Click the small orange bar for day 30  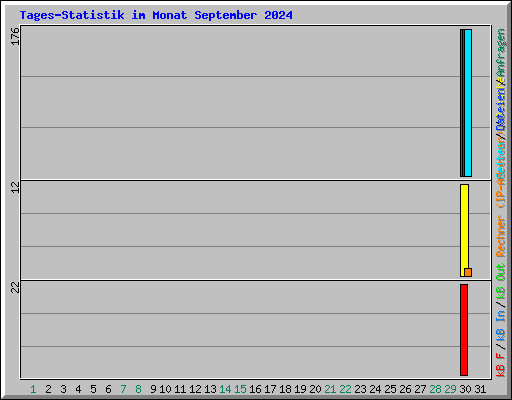[x=468, y=272]
